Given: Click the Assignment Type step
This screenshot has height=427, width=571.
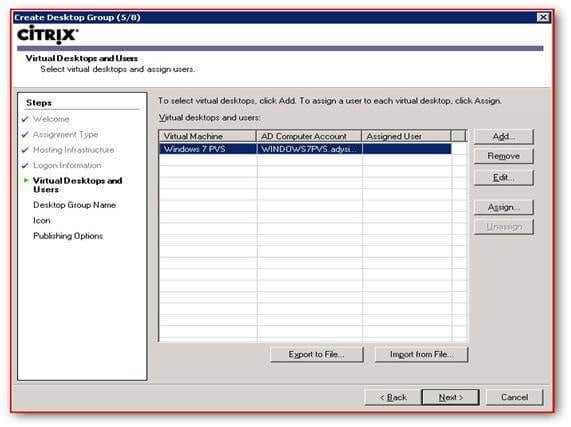Looking at the screenshot, I should click(66, 134).
